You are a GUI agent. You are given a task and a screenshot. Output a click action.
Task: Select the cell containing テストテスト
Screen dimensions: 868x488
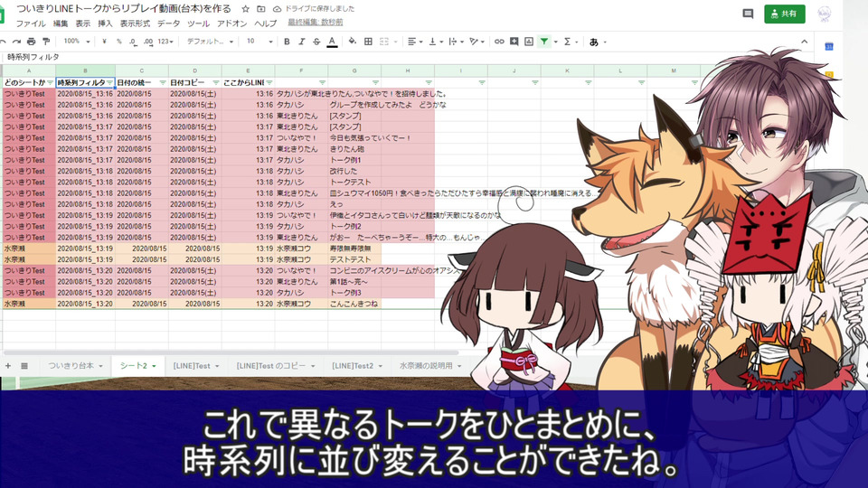[354, 259]
